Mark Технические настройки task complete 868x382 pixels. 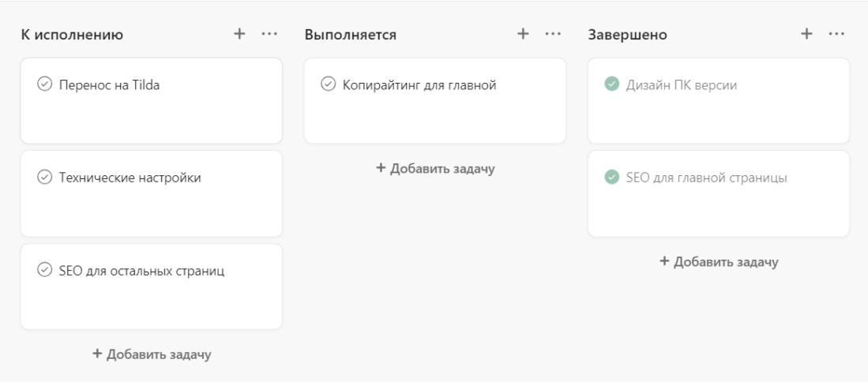pos(44,178)
